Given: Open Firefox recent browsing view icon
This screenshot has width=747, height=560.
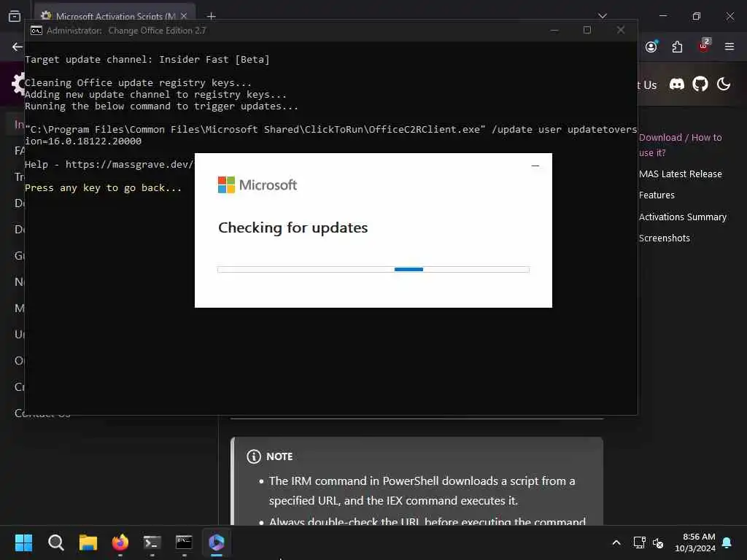Looking at the screenshot, I should point(15,16).
